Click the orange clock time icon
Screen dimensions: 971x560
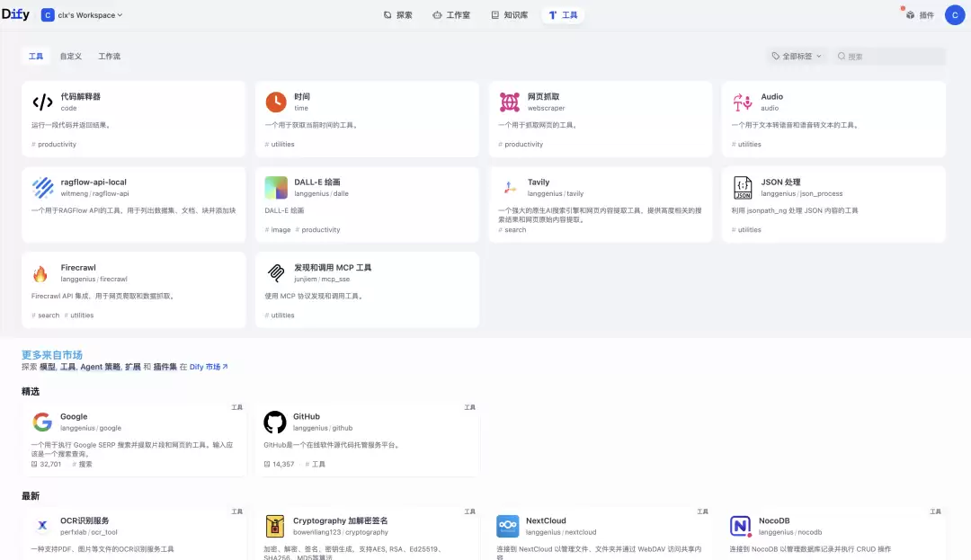[276, 102]
